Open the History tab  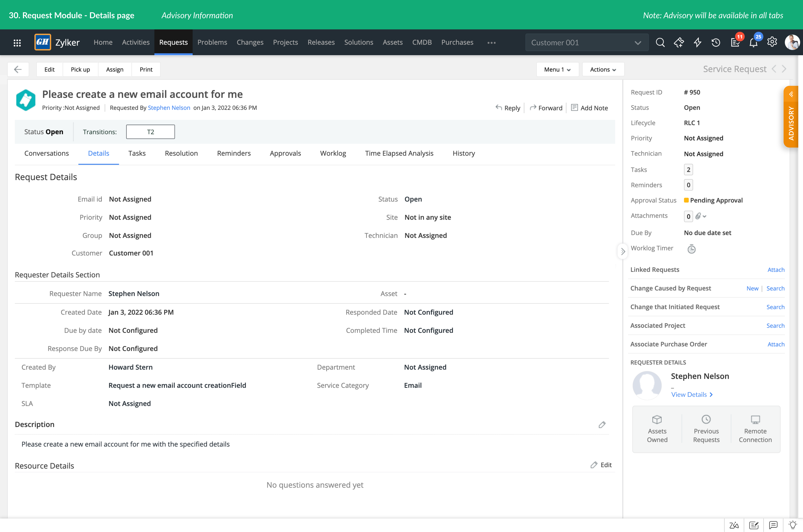click(x=464, y=153)
